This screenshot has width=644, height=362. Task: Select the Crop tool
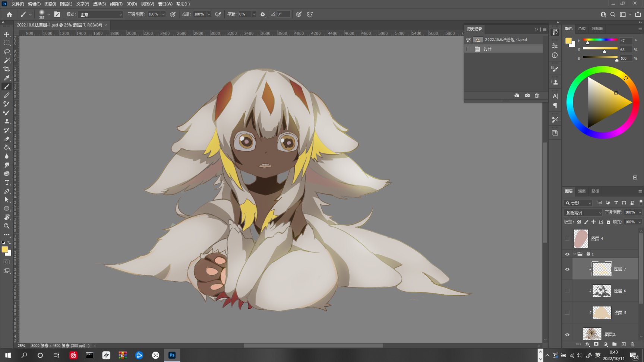coord(7,69)
